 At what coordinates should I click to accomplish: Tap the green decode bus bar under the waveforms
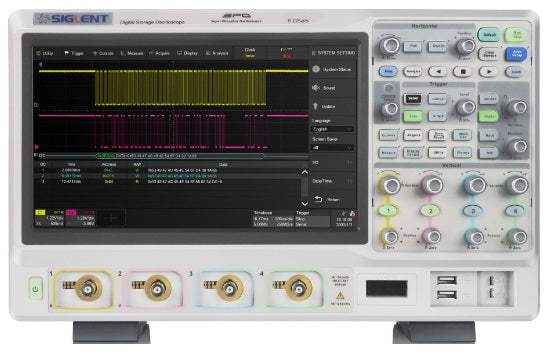point(180,156)
